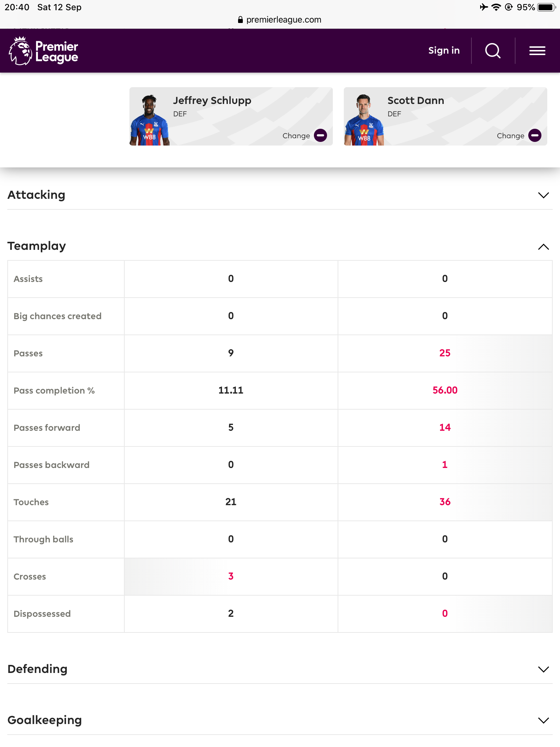Select the Defending section heading
The image size is (560, 747).
[38, 669]
